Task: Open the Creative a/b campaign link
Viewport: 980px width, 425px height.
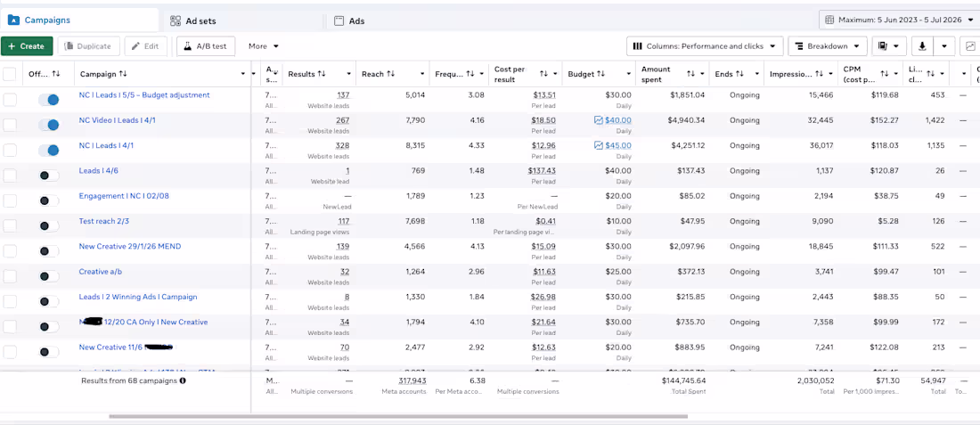Action: [x=102, y=272]
